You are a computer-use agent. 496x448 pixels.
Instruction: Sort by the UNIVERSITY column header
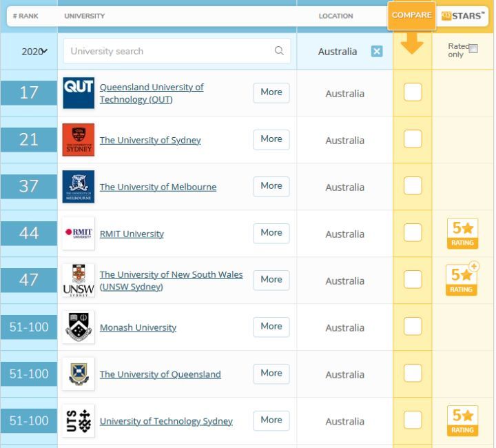[85, 16]
